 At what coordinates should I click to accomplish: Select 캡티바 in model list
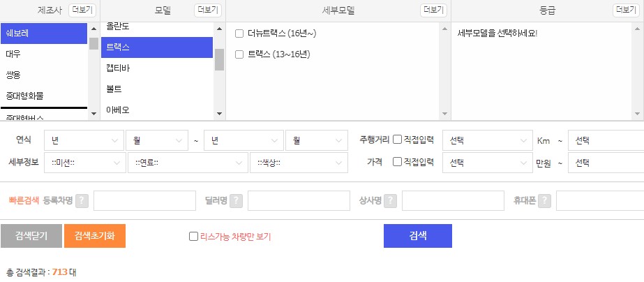(x=157, y=68)
